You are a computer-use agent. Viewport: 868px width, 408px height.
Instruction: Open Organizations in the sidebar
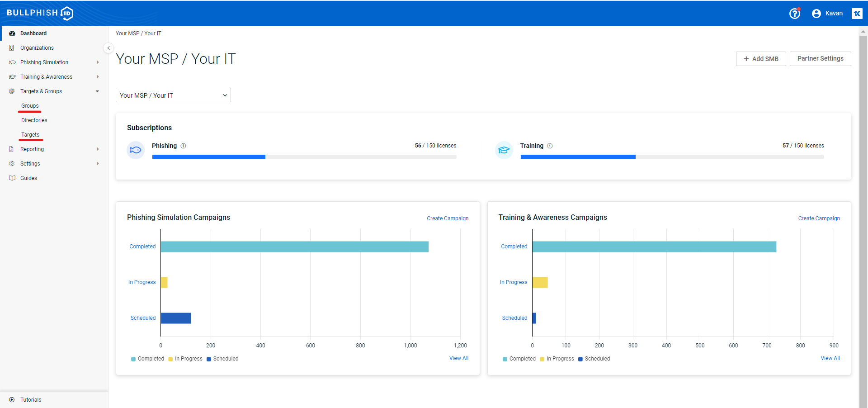[x=54, y=48]
